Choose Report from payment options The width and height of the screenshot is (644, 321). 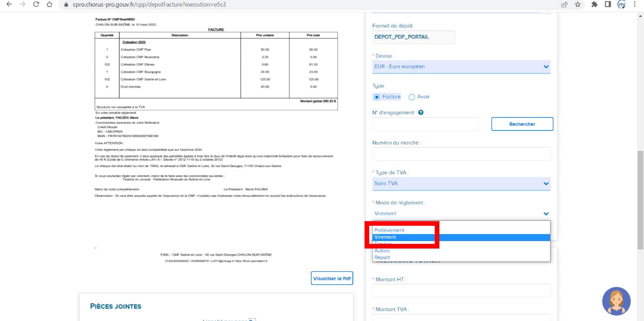tap(382, 257)
